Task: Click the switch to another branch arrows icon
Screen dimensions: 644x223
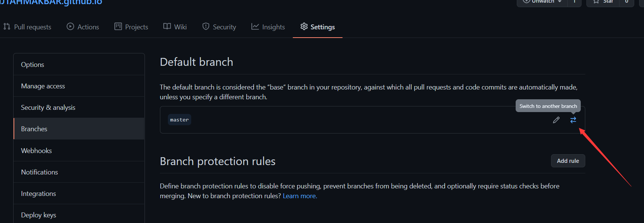Action: coord(573,120)
